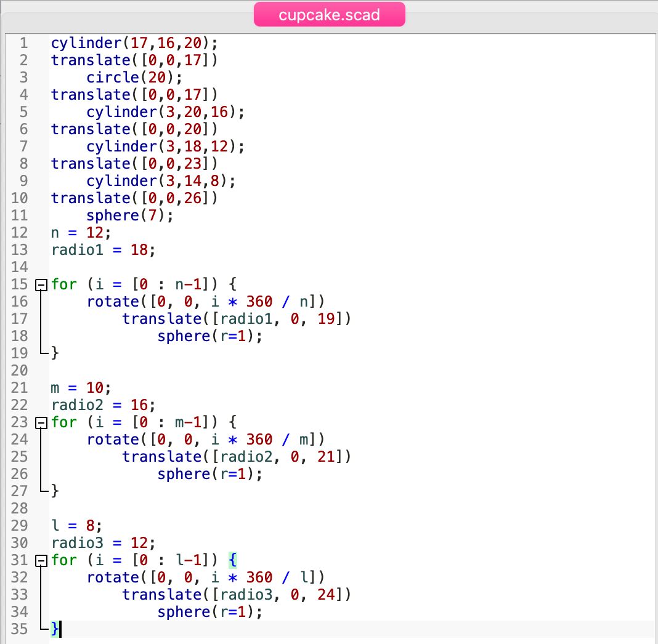The image size is (658, 644).
Task: Click on 'radio1 = 18;' variable line
Action: point(103,250)
